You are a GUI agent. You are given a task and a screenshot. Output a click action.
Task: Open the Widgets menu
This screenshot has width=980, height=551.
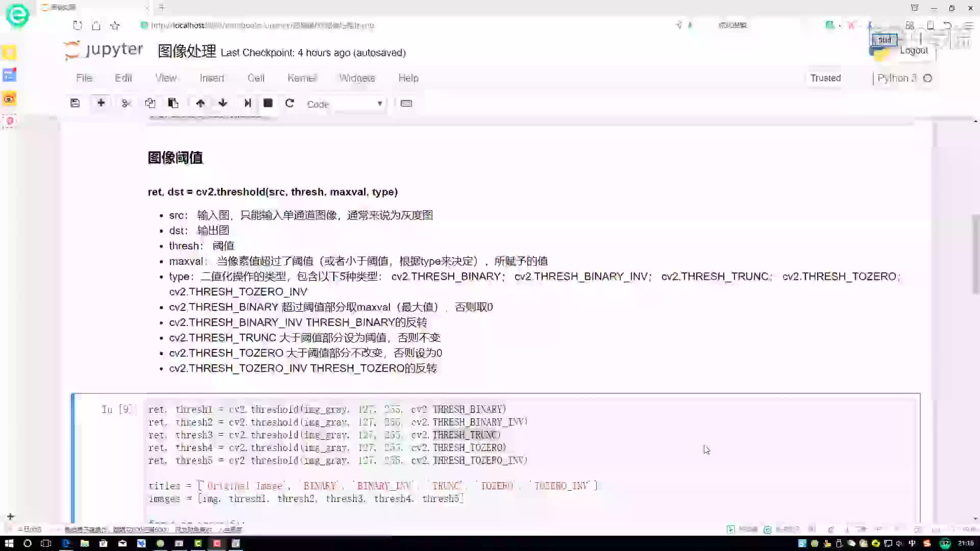click(x=357, y=78)
